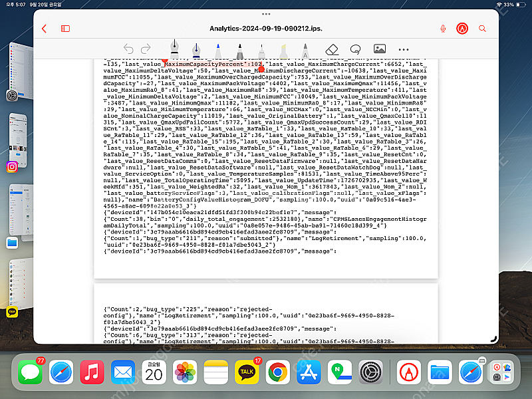Open the Notes app in the dock

point(215,372)
